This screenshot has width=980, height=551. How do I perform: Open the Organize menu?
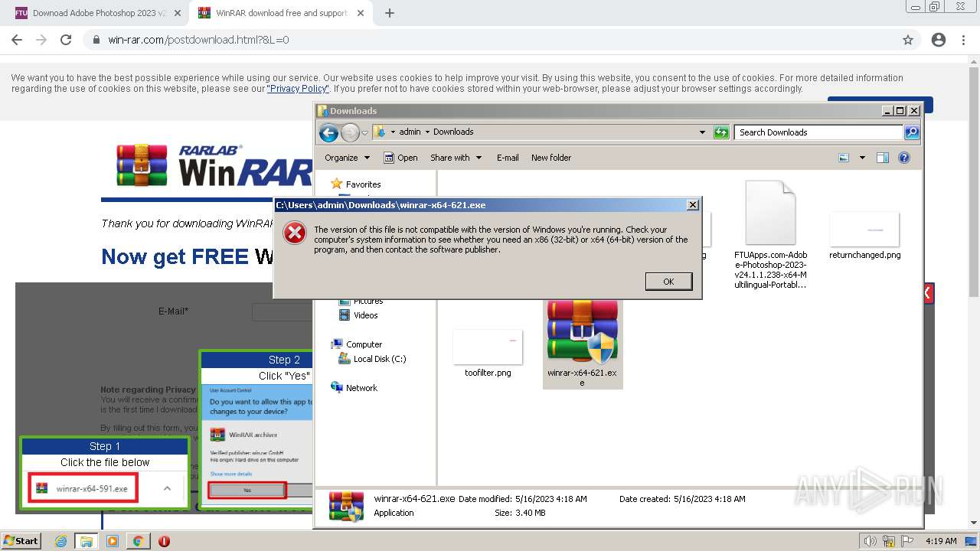tap(347, 158)
